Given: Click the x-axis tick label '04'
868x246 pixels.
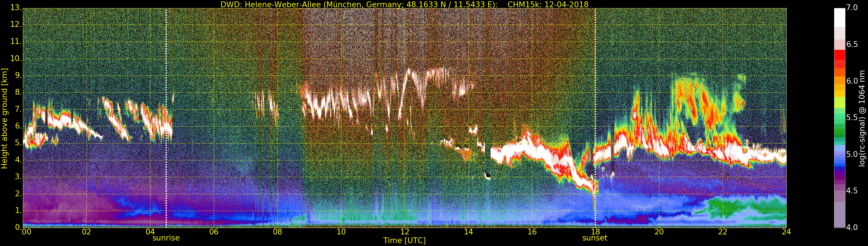Looking at the screenshot, I should click(150, 232).
